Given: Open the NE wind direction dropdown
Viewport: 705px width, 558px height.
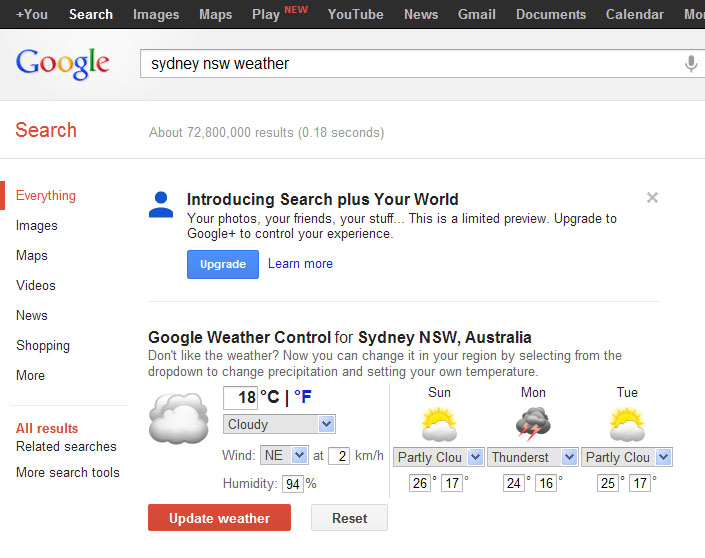Looking at the screenshot, I should pyautogui.click(x=284, y=455).
